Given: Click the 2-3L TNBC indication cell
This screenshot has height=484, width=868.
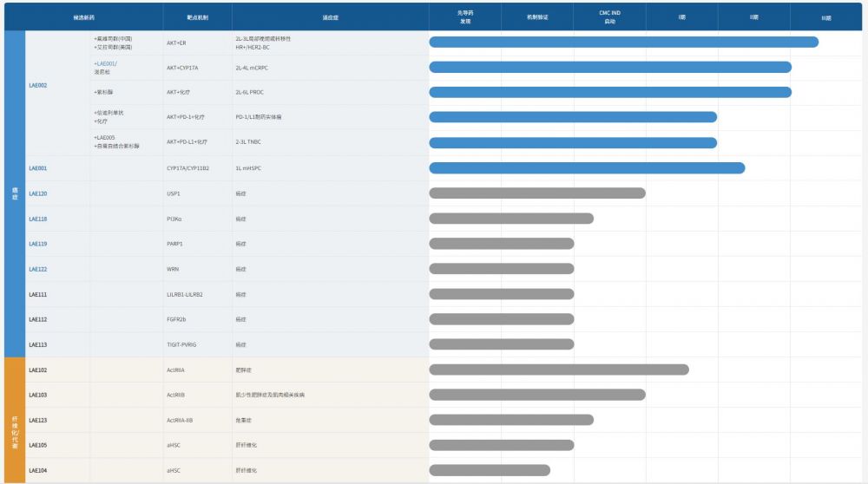Looking at the screenshot, I should [x=251, y=141].
